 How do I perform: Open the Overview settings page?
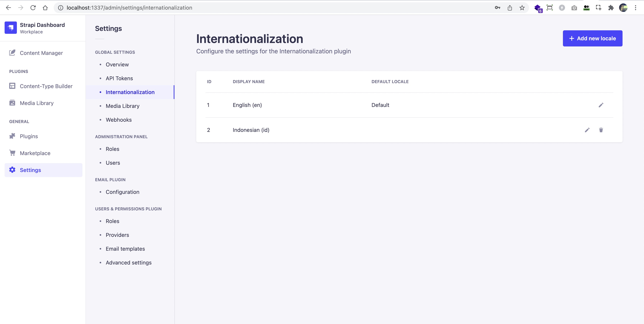[117, 64]
